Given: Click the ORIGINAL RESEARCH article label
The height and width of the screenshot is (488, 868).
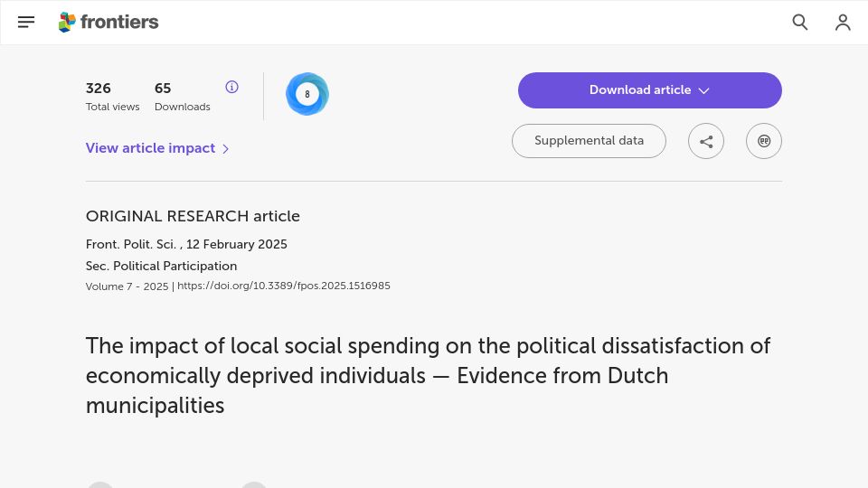Looking at the screenshot, I should pos(193,216).
